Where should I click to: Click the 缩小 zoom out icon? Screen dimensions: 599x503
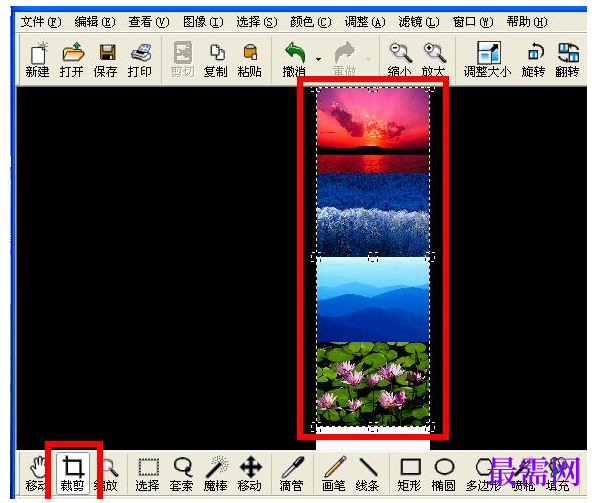click(x=400, y=59)
